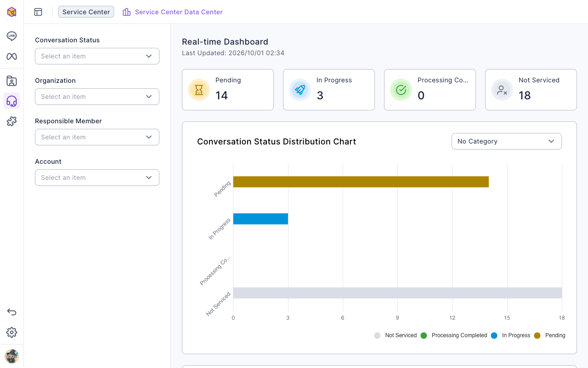This screenshot has width=588, height=368.
Task: Click the orange cube app logo
Action: coord(12,12)
